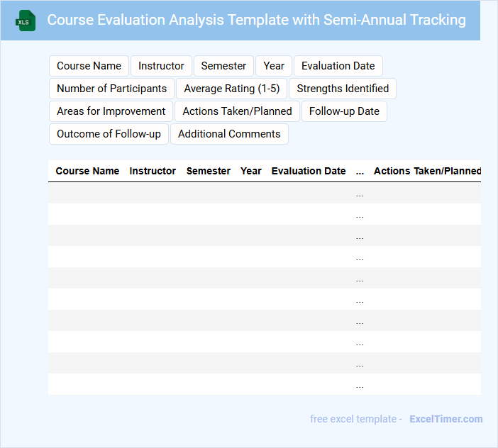The height and width of the screenshot is (448, 498).
Task: Click the Outcome of Follow-up tag
Action: coord(109,134)
